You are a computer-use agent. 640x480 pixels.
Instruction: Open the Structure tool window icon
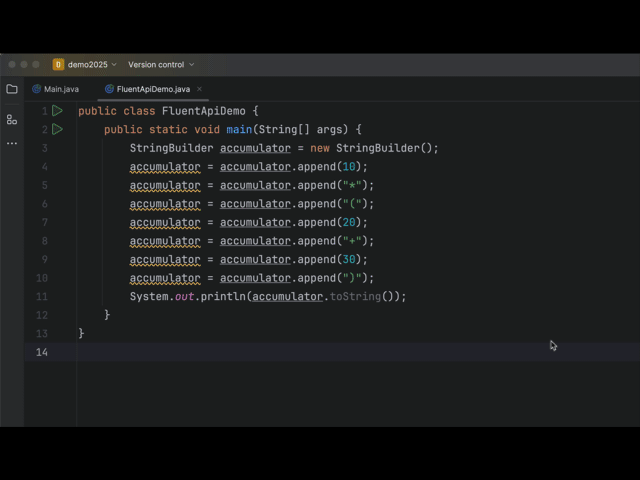pyautogui.click(x=12, y=120)
